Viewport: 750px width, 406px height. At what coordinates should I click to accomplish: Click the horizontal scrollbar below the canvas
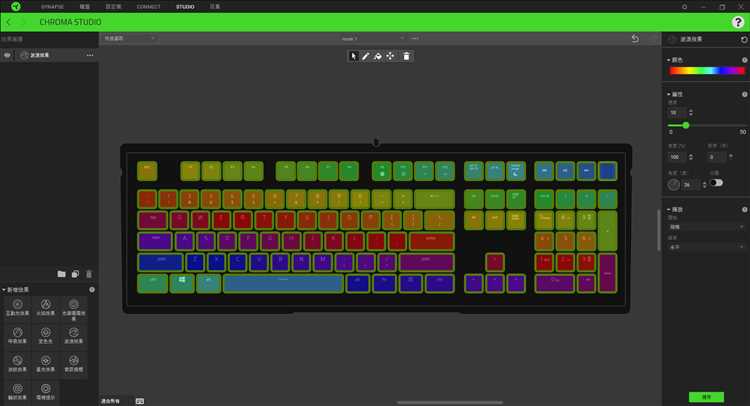click(x=450, y=403)
